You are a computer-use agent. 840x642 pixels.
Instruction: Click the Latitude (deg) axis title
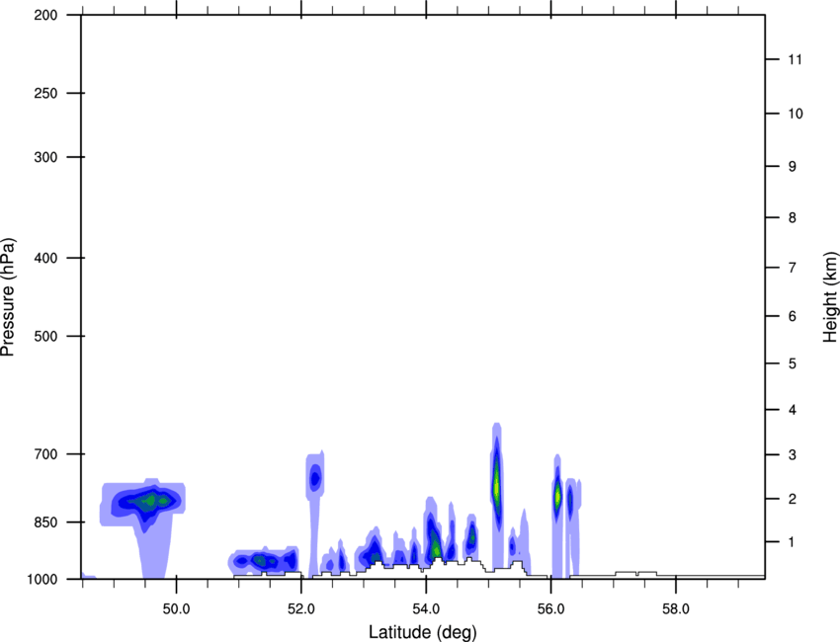click(x=422, y=632)
